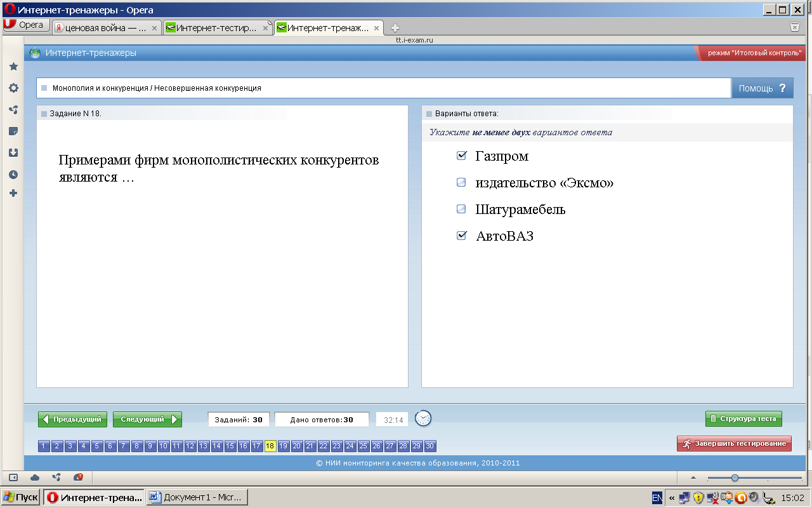The width and height of the screenshot is (812, 508).
Task: Click the Opera Unite status bar icon
Action: (x=56, y=478)
